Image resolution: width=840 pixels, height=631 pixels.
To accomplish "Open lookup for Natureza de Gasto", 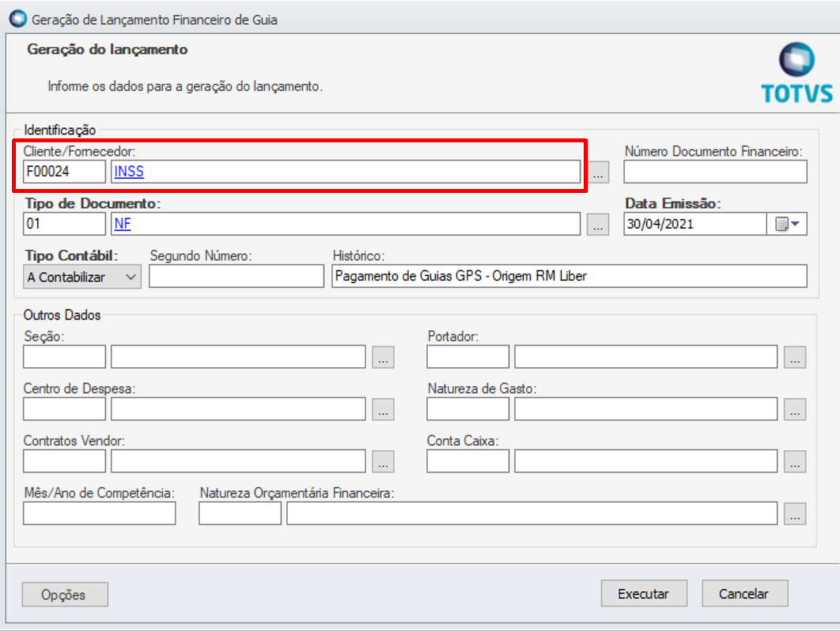I will pos(795,410).
